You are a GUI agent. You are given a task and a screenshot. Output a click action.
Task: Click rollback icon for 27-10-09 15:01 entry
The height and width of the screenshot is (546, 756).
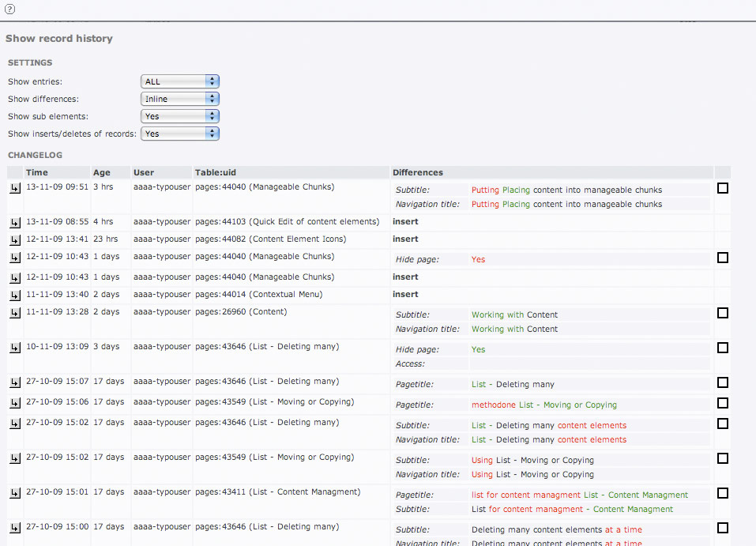(15, 494)
